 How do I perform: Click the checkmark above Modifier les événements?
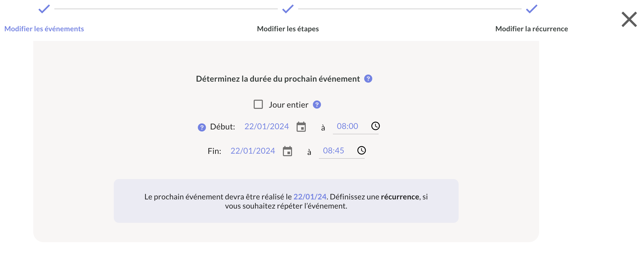tap(44, 9)
